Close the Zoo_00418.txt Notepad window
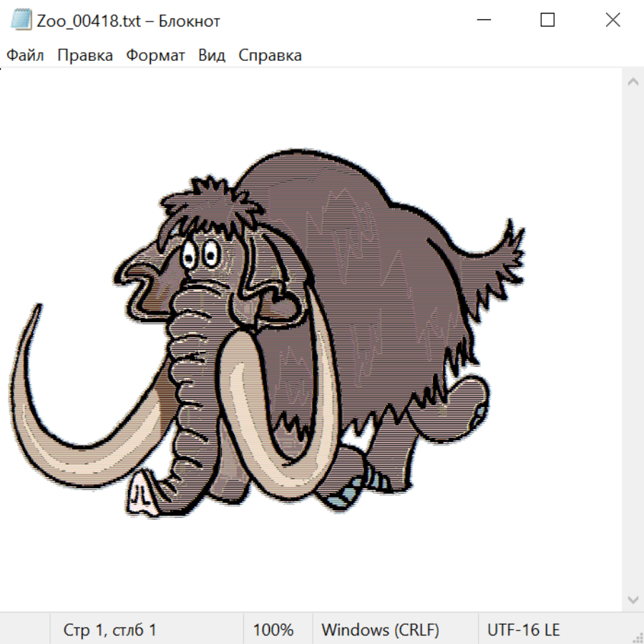Viewport: 644px width, 644px height. coord(613,20)
